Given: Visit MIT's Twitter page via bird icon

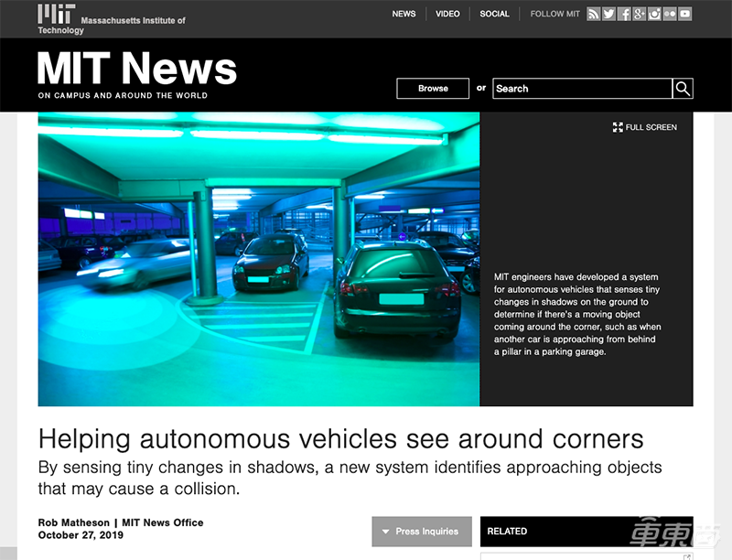Looking at the screenshot, I should click(608, 14).
